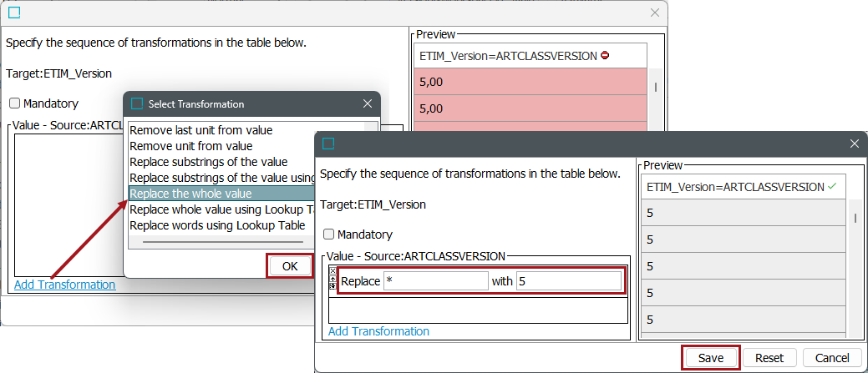868x373 pixels.
Task: Close the front transformation dialog window
Action: [x=854, y=144]
